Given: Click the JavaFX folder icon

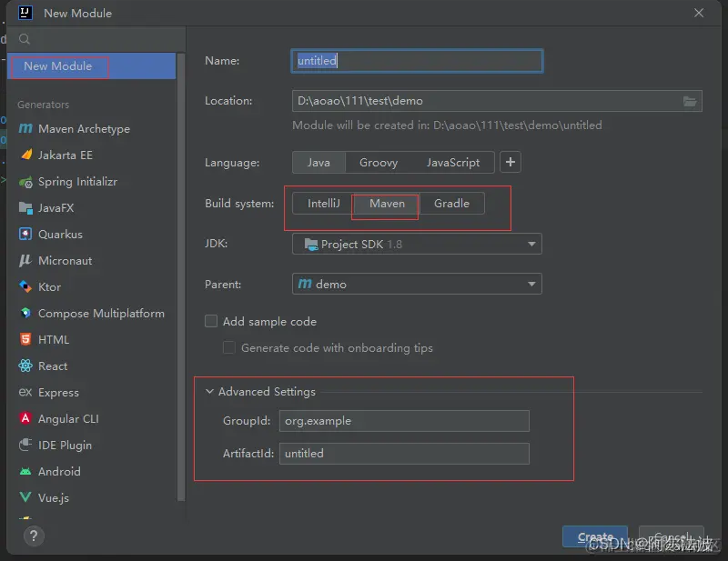Looking at the screenshot, I should click(25, 208).
